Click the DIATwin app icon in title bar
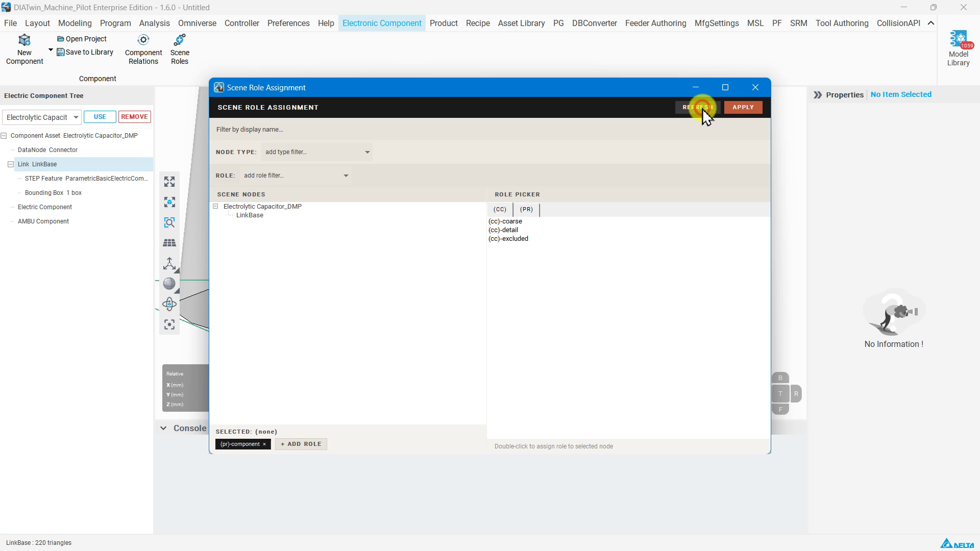The width and height of the screenshot is (980, 551). tap(6, 8)
